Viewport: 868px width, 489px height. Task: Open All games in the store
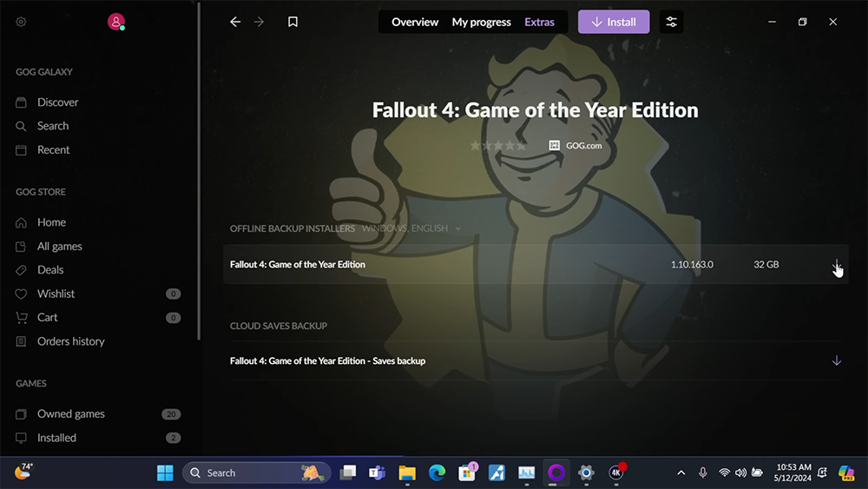coord(59,247)
